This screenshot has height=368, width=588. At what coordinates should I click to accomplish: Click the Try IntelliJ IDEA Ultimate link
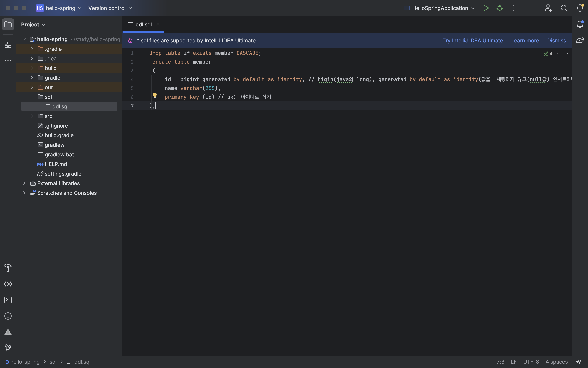472,40
